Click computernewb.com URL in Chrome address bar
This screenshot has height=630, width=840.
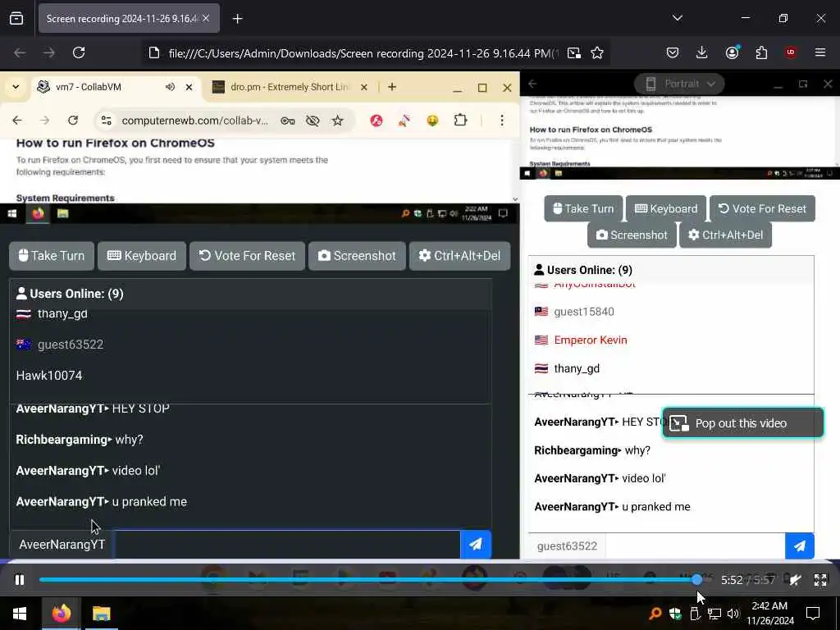(x=195, y=121)
